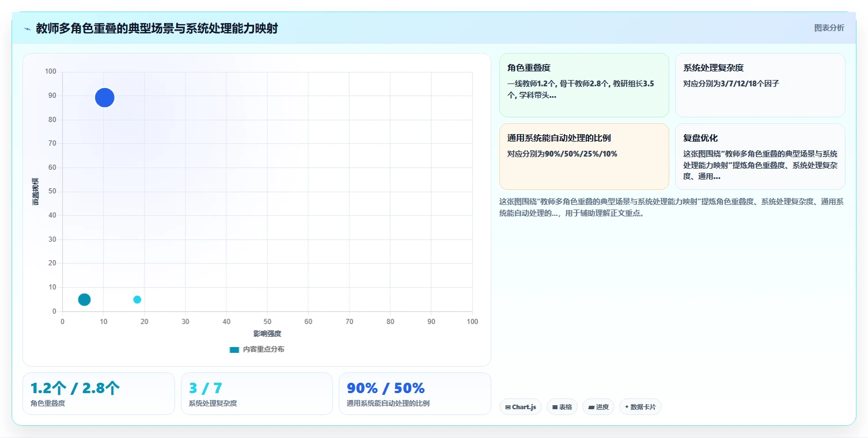This screenshot has height=438, width=868.
Task: Click the x-axis tick label 50
Action: (267, 322)
